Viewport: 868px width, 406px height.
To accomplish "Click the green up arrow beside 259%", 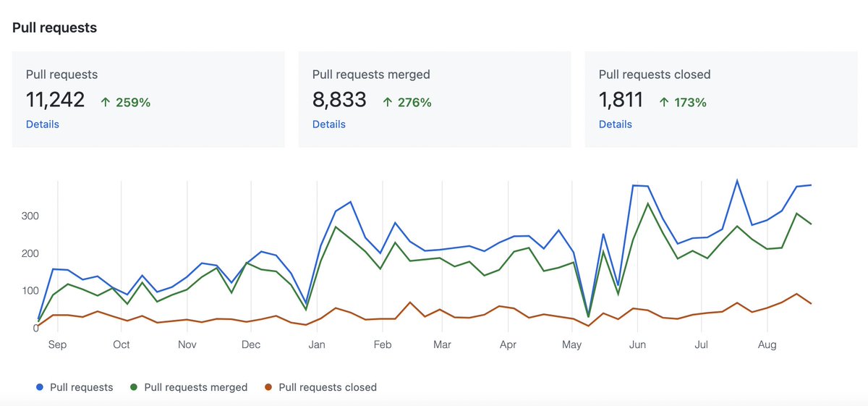I will click(x=106, y=103).
